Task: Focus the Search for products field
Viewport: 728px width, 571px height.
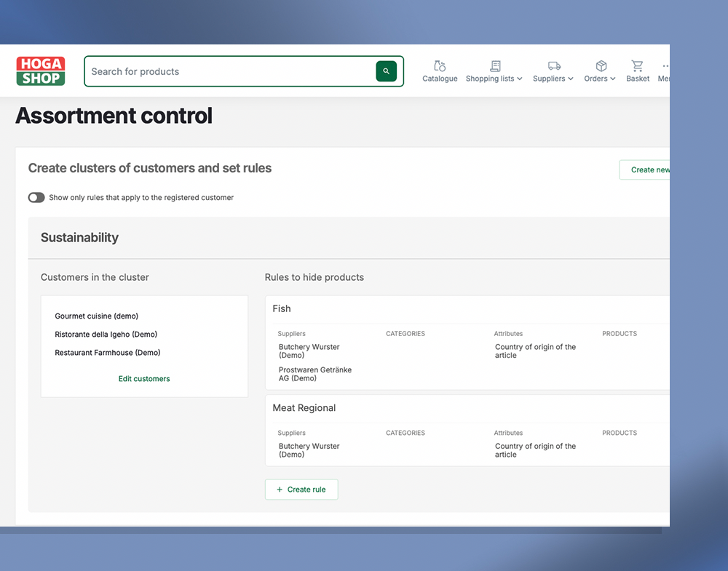Action: (229, 71)
